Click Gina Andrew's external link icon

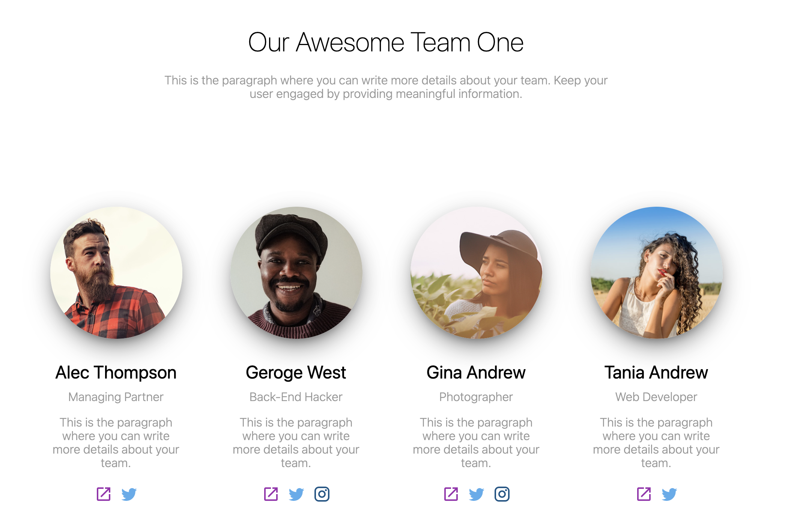[x=451, y=494]
